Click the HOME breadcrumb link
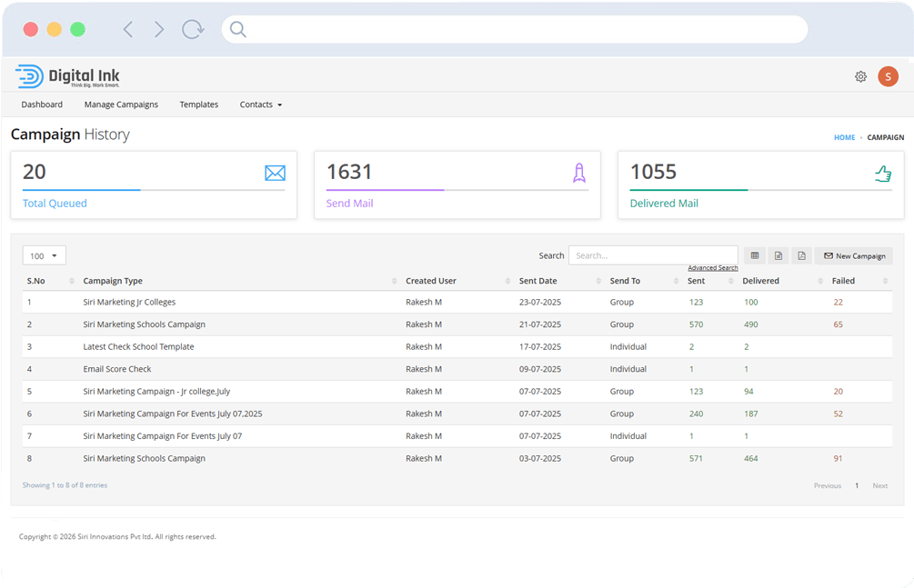This screenshot has height=588, width=914. (844, 137)
